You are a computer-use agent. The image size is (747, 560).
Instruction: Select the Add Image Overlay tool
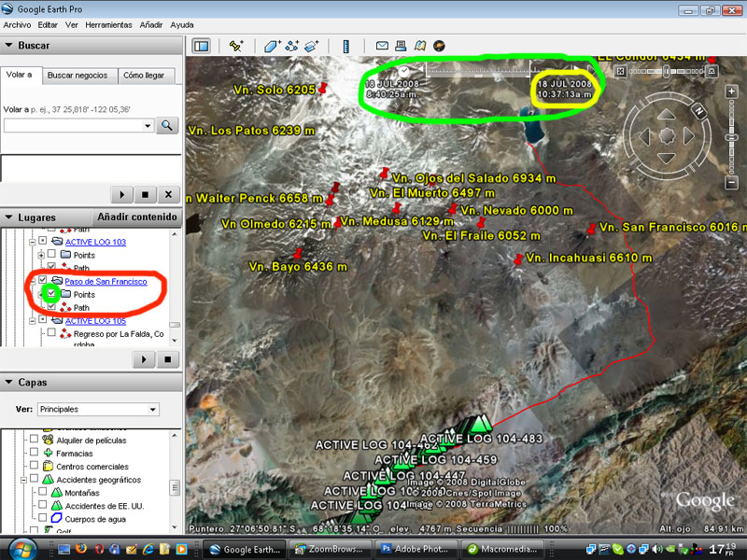[311, 46]
